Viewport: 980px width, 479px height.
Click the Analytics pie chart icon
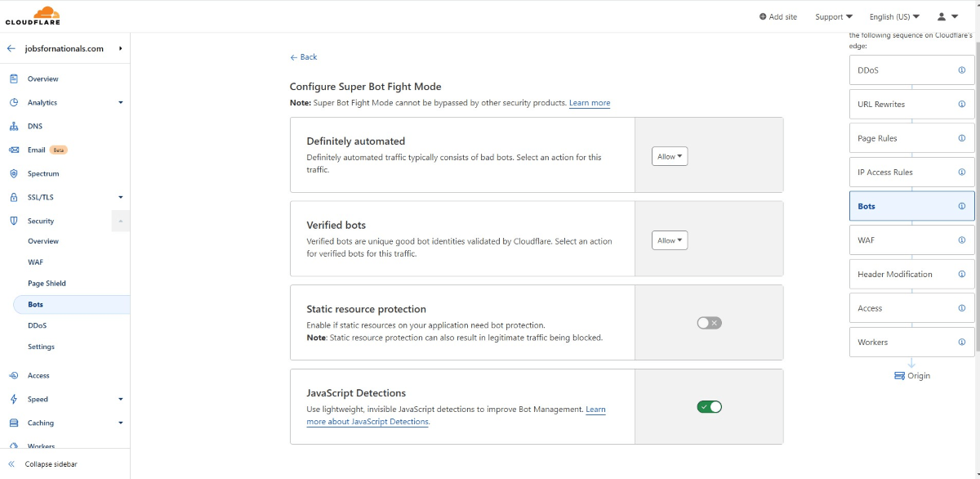pyautogui.click(x=13, y=102)
